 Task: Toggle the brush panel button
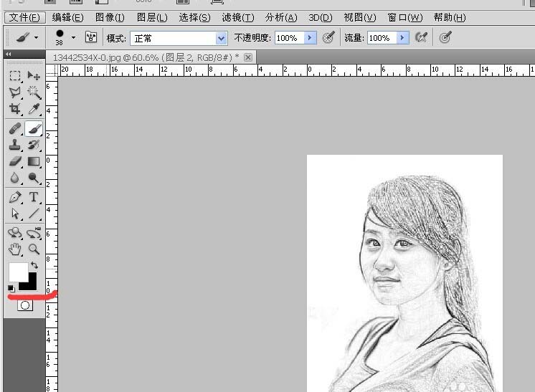(91, 37)
